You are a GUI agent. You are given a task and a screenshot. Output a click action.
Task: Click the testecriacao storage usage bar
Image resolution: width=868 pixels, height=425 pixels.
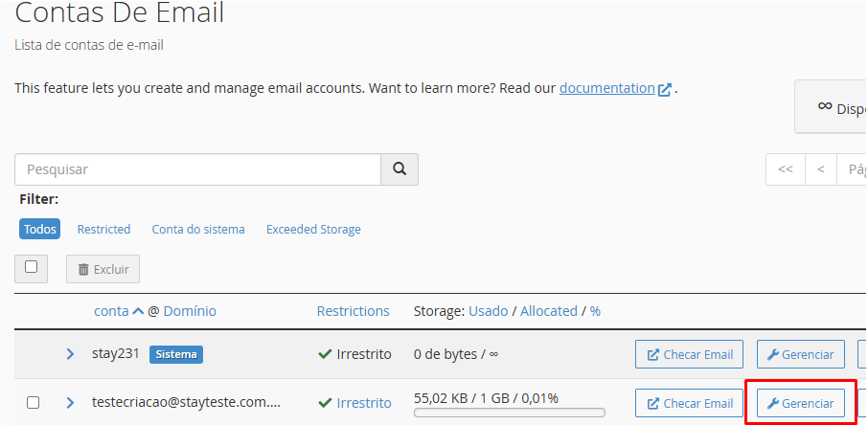tap(509, 414)
